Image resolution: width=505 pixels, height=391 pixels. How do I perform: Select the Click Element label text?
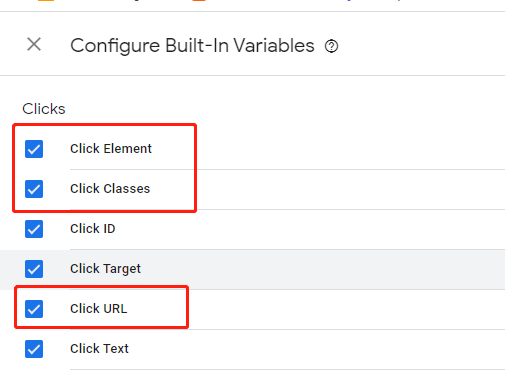pyautogui.click(x=111, y=149)
